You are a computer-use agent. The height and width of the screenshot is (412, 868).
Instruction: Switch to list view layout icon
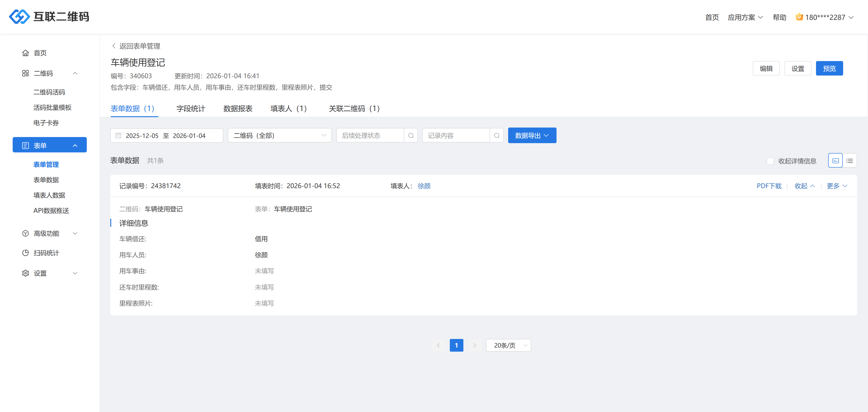tap(849, 161)
